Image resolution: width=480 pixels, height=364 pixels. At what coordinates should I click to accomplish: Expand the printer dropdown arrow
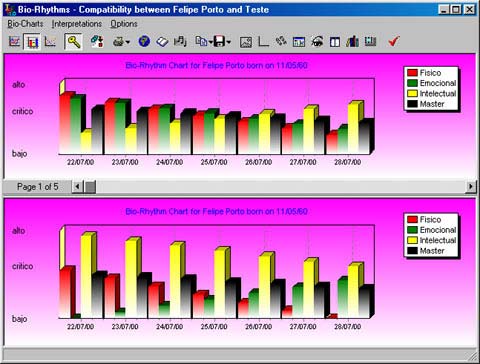click(128, 42)
